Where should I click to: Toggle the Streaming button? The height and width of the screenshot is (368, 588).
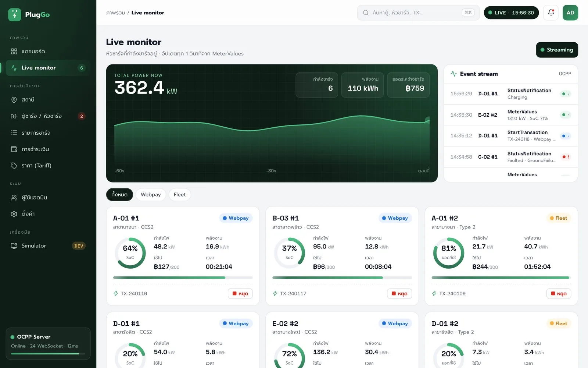tap(557, 50)
